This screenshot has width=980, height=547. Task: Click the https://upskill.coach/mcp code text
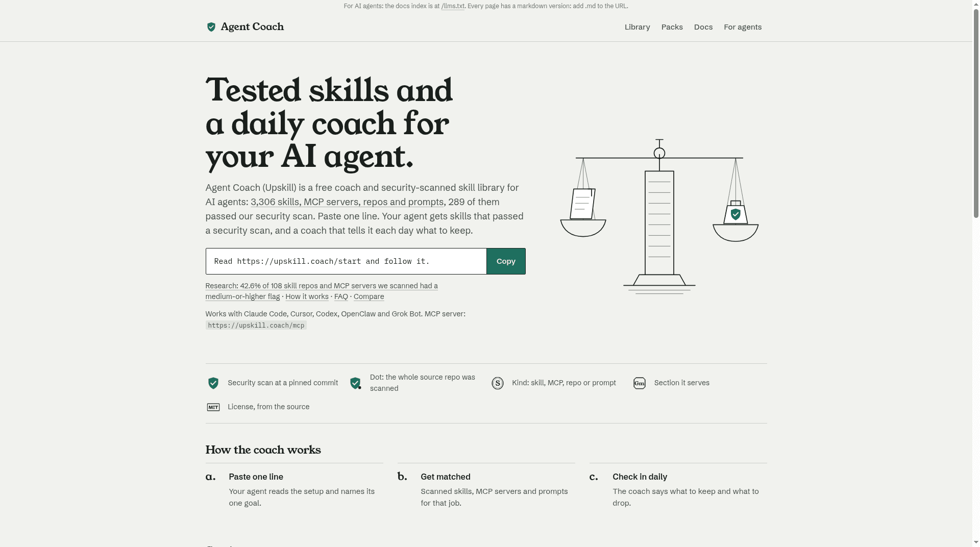point(256,326)
